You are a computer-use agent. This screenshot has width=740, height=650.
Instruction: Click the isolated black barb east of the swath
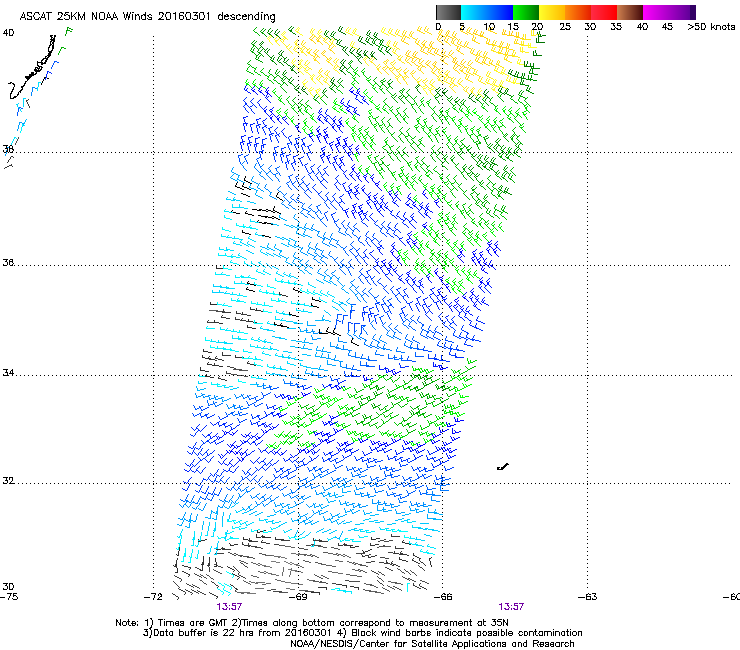point(503,467)
